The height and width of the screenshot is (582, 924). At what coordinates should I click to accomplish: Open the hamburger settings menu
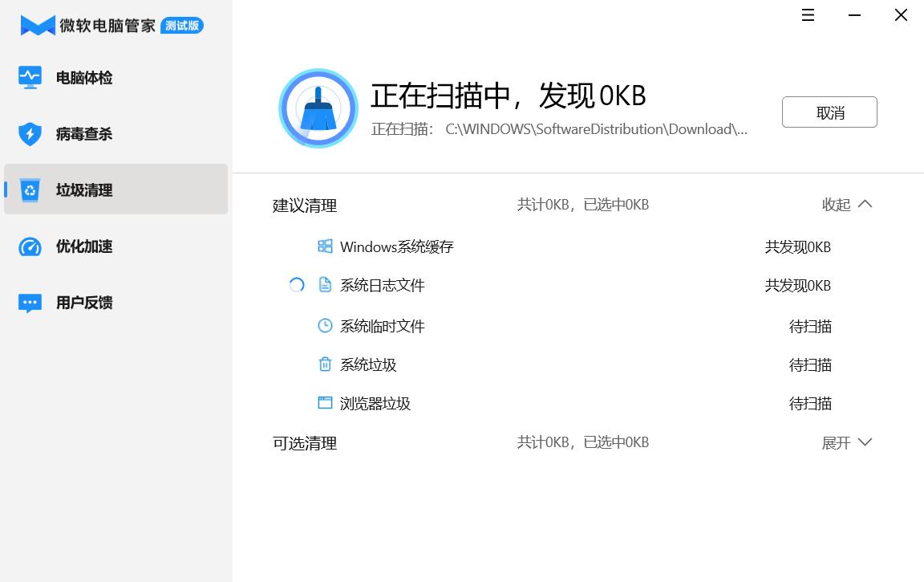point(807,14)
